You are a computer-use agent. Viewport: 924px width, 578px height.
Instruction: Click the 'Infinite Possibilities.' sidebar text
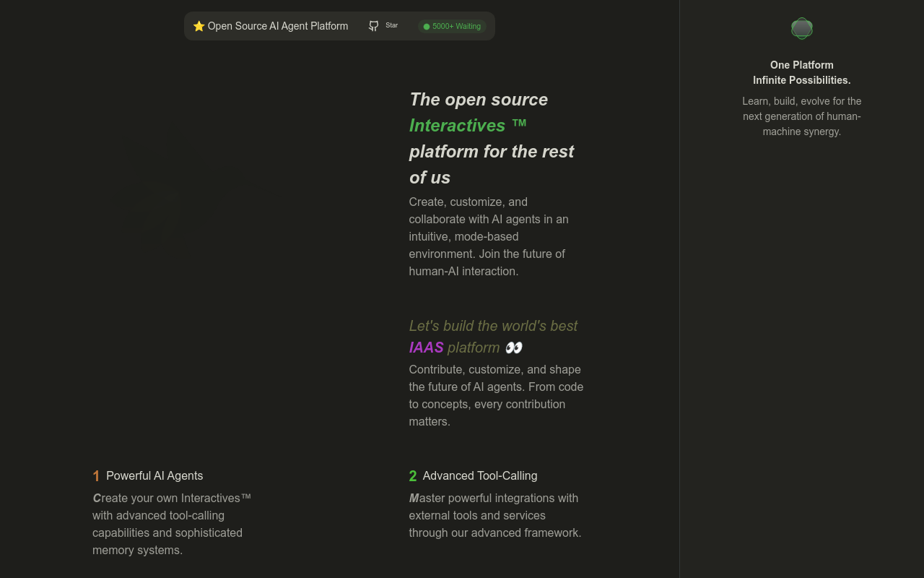point(802,80)
